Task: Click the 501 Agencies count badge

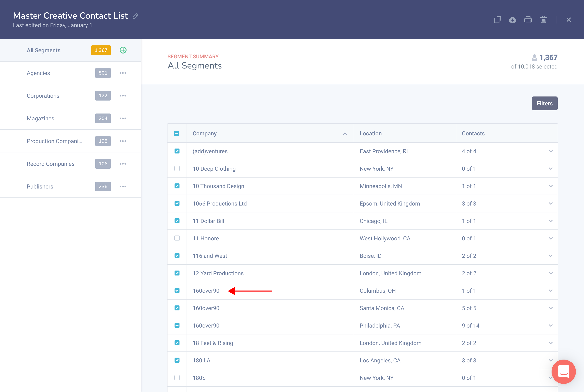Action: click(103, 73)
